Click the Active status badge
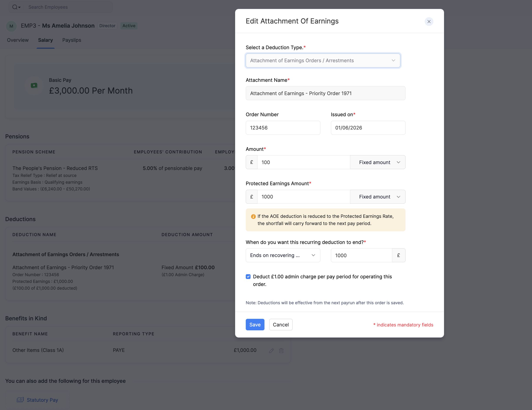The image size is (532, 410). (129, 26)
